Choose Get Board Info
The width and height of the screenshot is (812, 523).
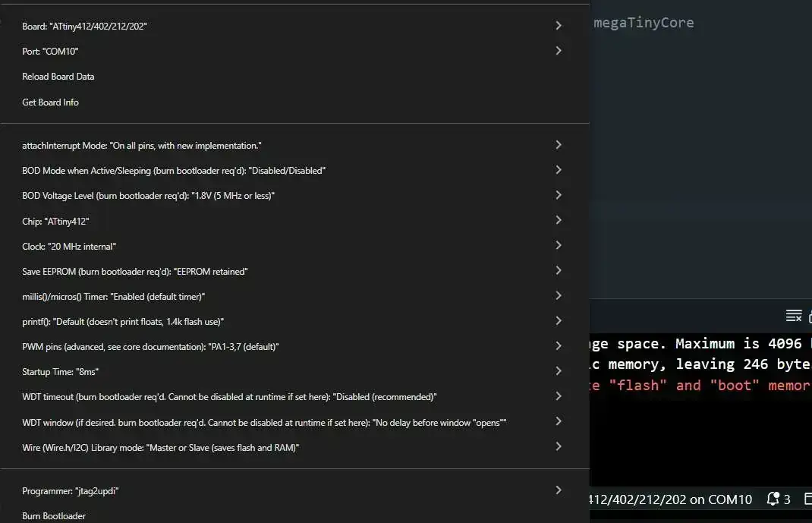pos(51,102)
